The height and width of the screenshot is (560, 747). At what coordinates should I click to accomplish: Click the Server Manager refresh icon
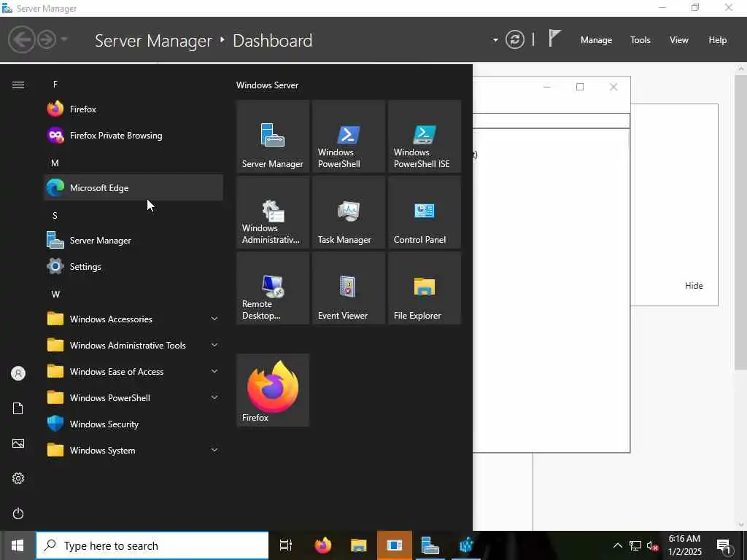tap(515, 39)
